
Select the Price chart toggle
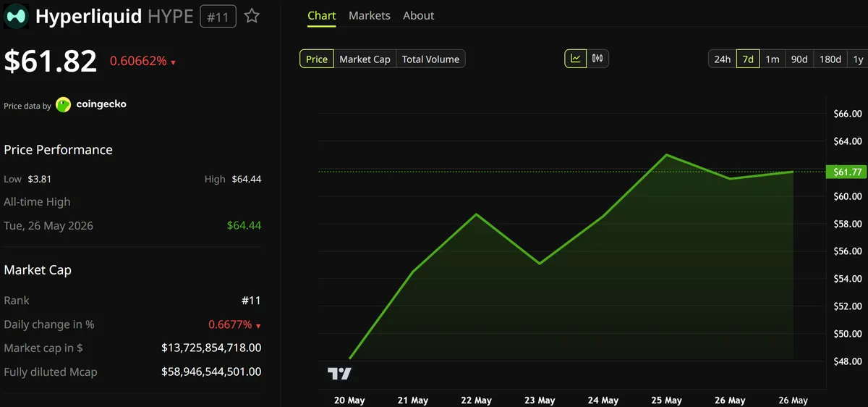pos(317,59)
